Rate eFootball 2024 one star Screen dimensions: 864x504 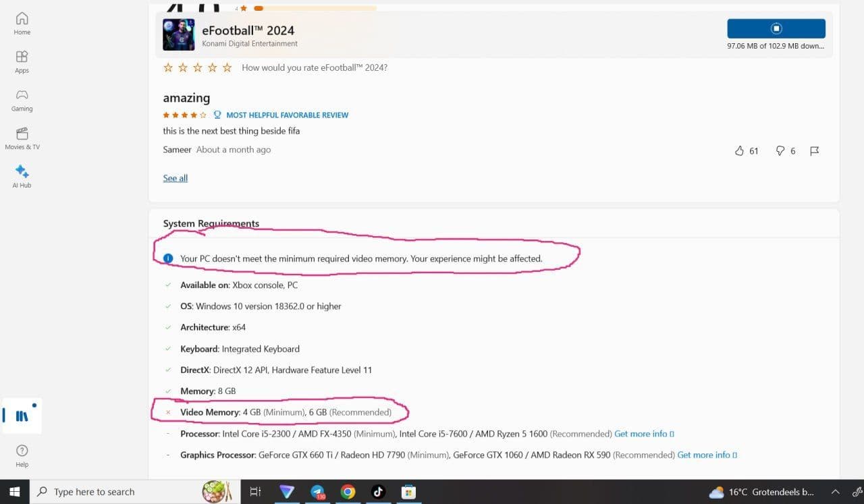[x=168, y=67]
